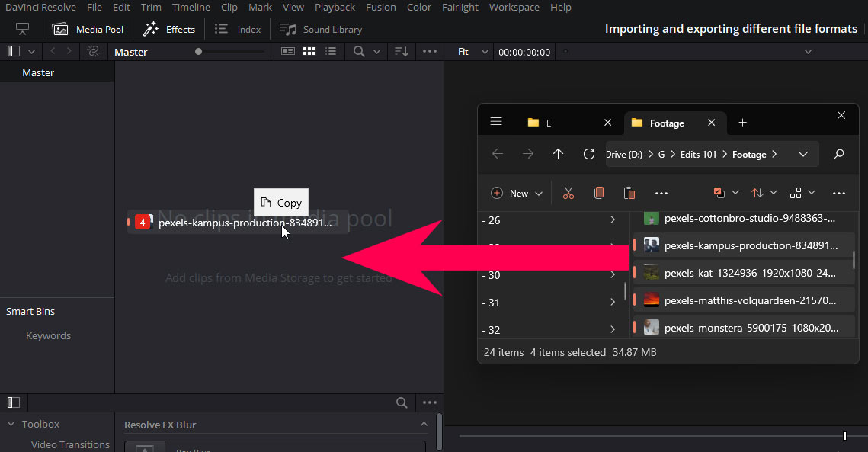Copy the selected files in Explorer
The height and width of the screenshot is (452, 868).
click(x=599, y=193)
